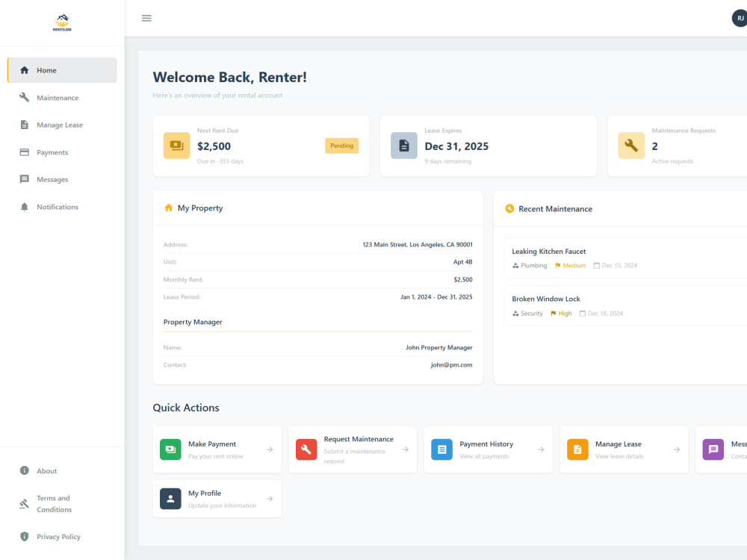Viewport: 747px width, 560px height.
Task: Click the Recent Maintenance orange icon
Action: pos(509,208)
